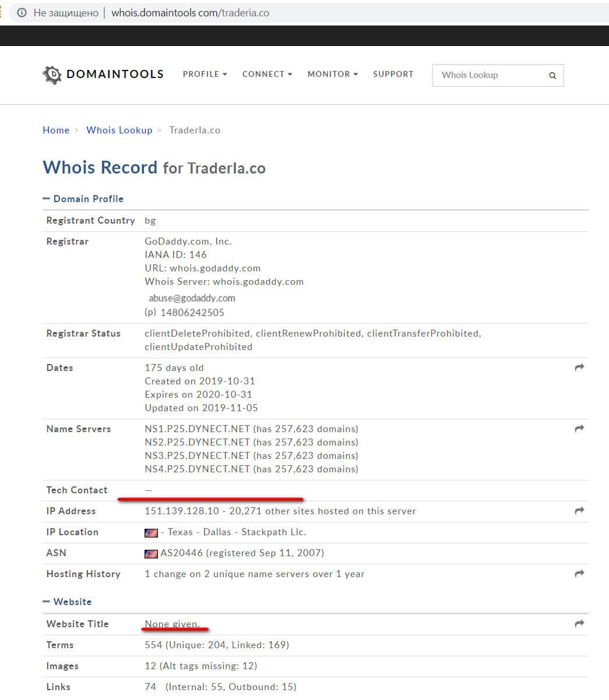
Task: Focus the Whois Lookup search field
Action: (490, 75)
